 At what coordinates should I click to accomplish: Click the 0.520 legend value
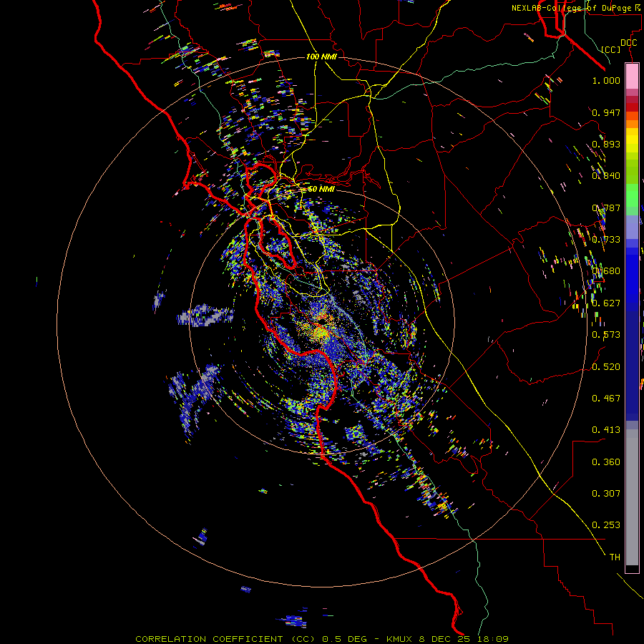[x=606, y=367]
